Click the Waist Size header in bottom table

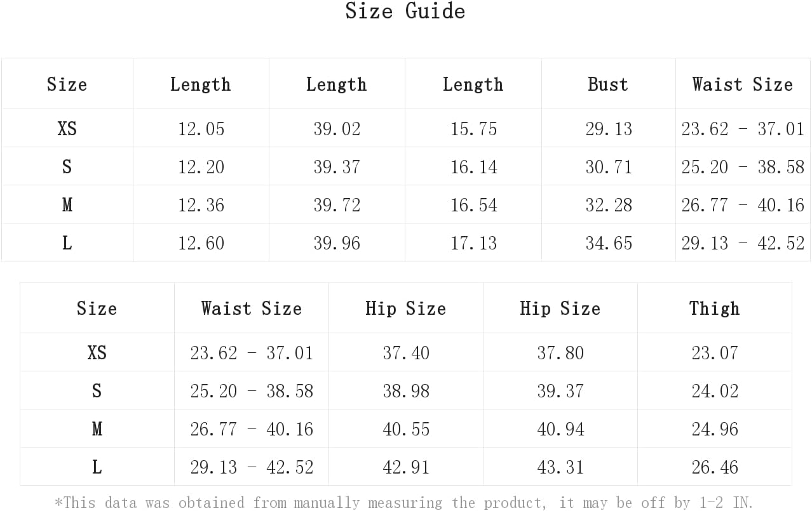(x=252, y=309)
